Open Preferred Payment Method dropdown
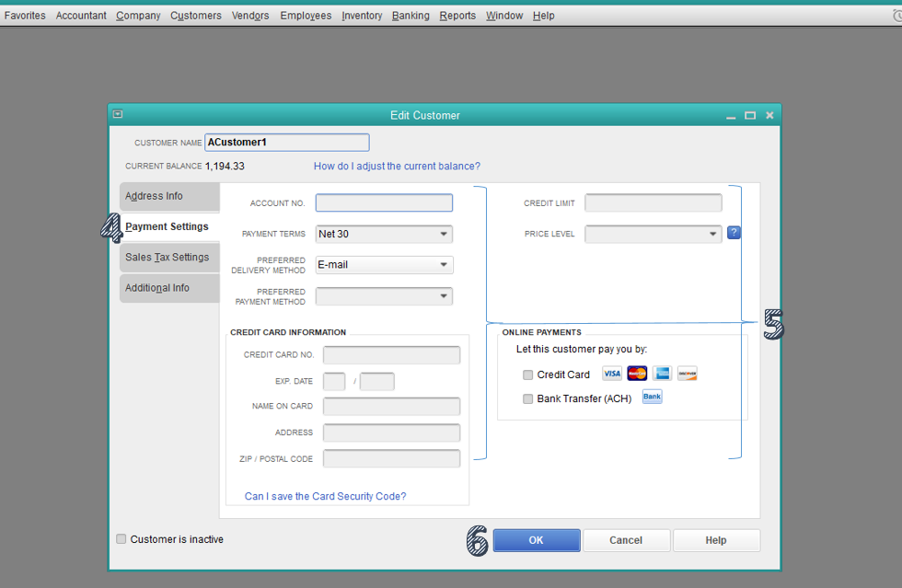 pyautogui.click(x=385, y=295)
